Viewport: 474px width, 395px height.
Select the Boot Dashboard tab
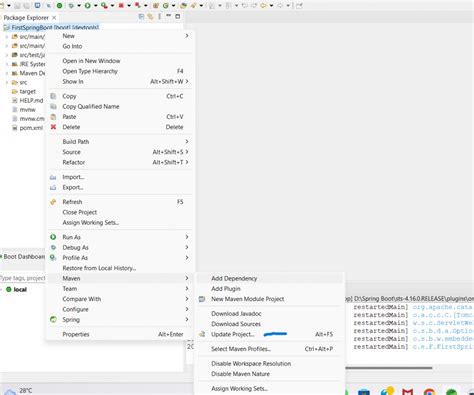(x=23, y=257)
